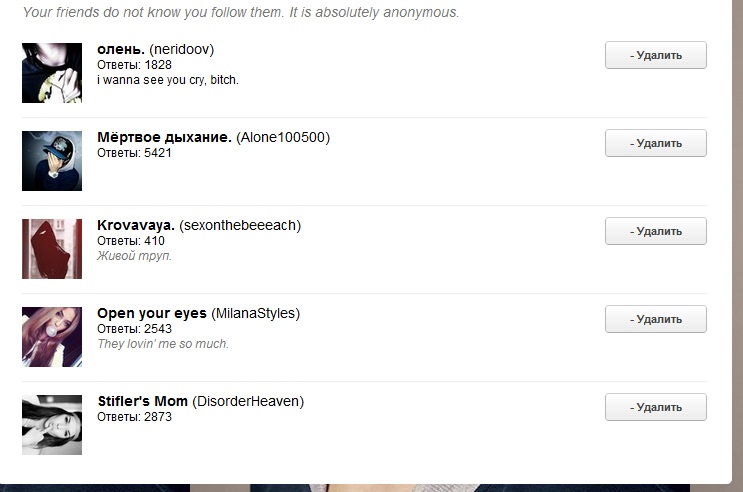The width and height of the screenshot is (743, 492).
Task: Open the Мёртвое дыхание. avatar thumbnail
Action: 52,161
